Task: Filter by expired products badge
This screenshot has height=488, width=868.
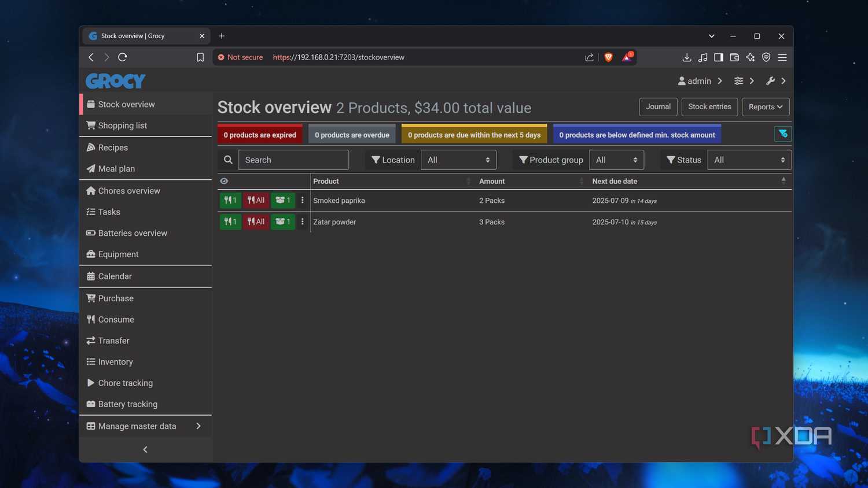Action: tap(260, 135)
